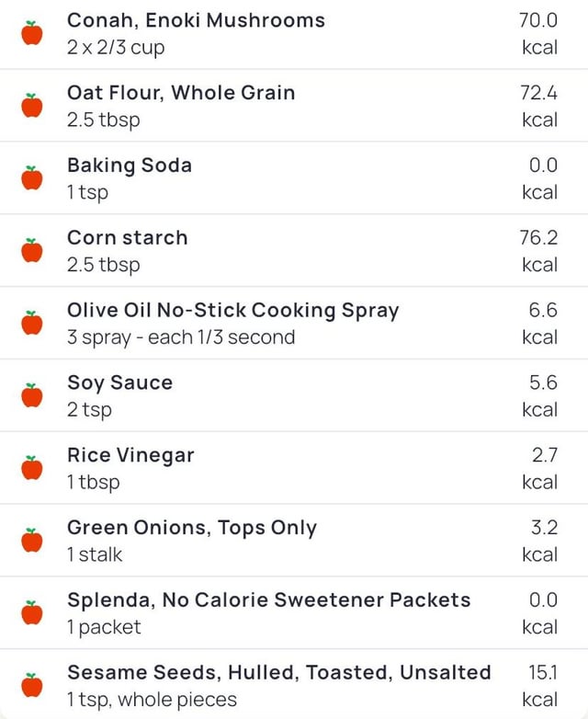Screen dimensions: 588x719
Task: Tap the apple icon for Olive Oil Cooking Spray
Action: [x=32, y=324]
